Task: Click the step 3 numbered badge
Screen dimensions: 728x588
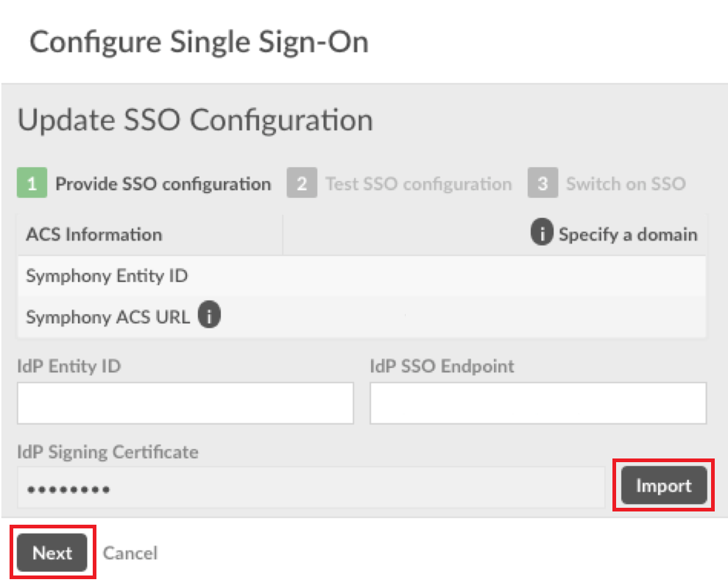Action: click(x=543, y=183)
